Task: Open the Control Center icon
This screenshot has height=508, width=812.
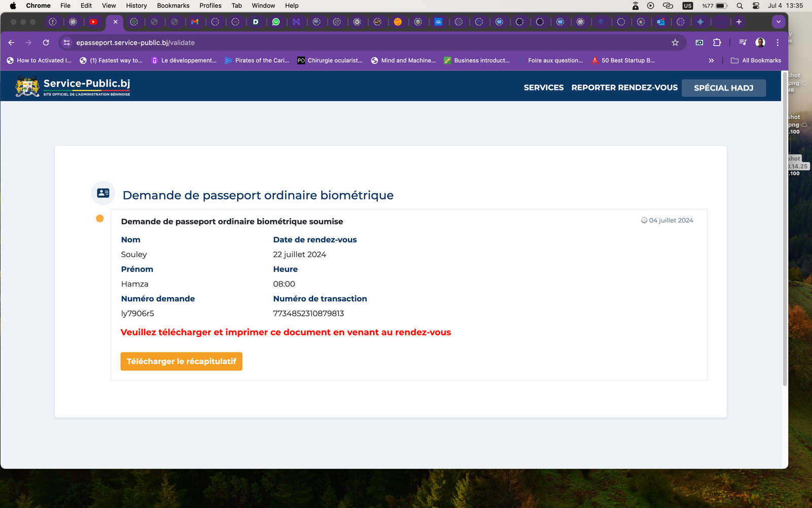Action: pyautogui.click(x=756, y=6)
